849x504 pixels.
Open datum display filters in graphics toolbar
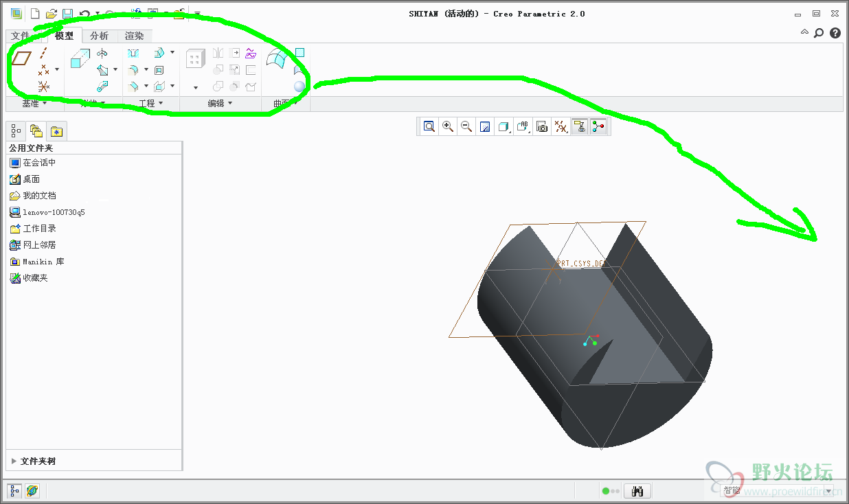pos(561,126)
